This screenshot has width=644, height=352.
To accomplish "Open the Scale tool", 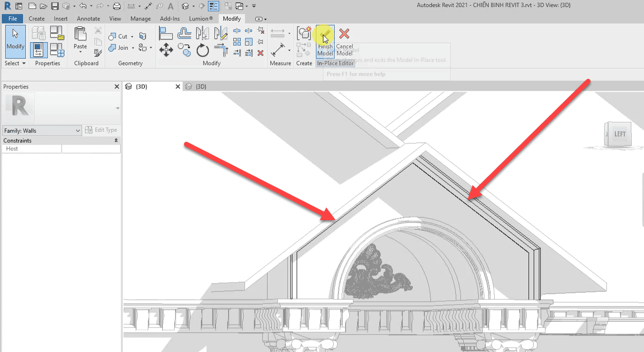I will point(249,42).
